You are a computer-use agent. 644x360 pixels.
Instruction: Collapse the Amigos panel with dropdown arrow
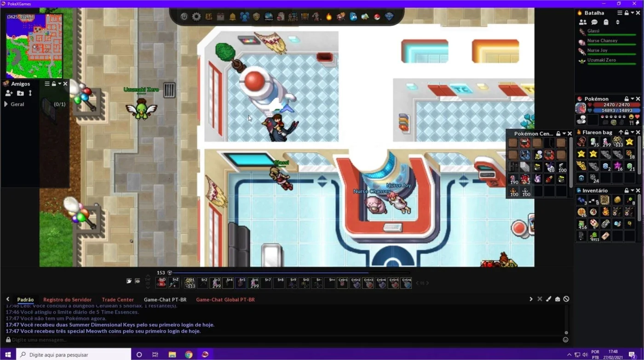(60, 84)
